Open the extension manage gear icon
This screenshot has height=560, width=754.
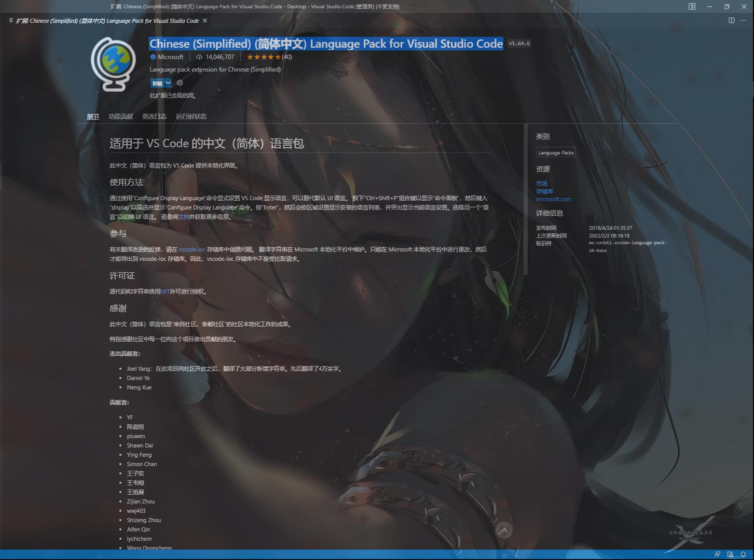point(180,83)
